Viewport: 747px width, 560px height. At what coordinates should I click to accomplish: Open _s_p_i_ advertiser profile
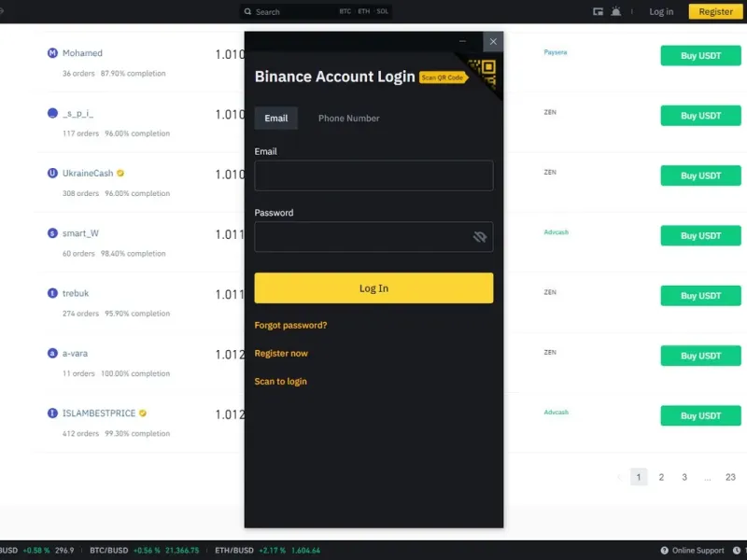click(78, 113)
